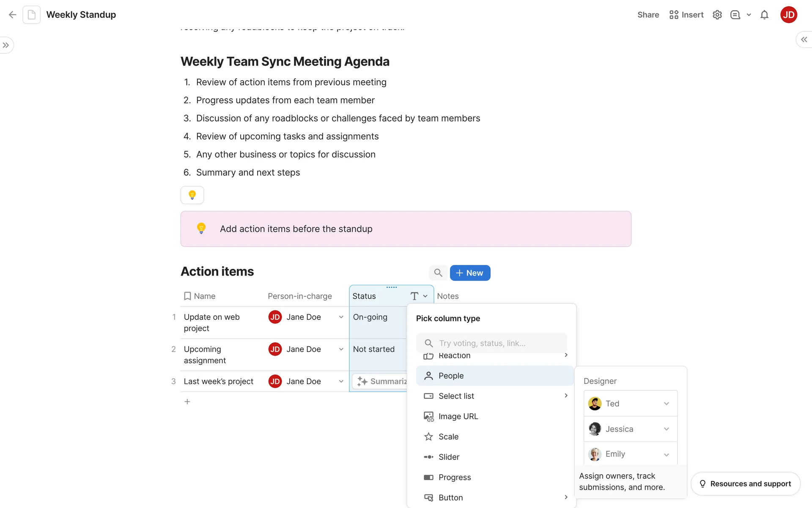Open document settings gear icon
The width and height of the screenshot is (812, 508).
(x=717, y=15)
